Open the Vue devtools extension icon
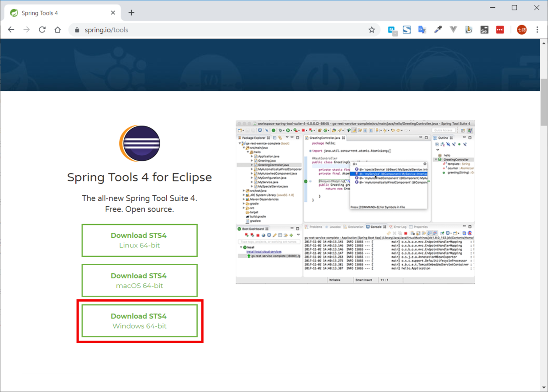The height and width of the screenshot is (392, 548). (453, 30)
